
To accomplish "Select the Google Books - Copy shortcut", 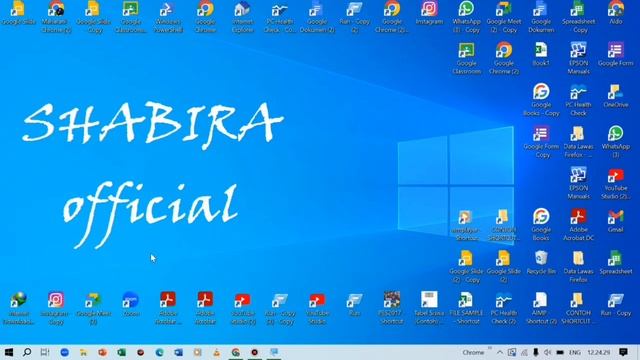I will [x=541, y=100].
